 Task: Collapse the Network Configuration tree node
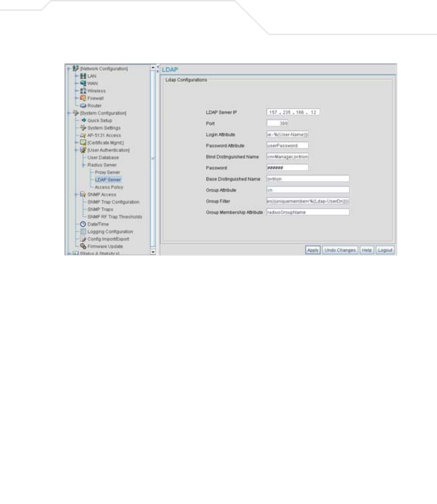click(x=68, y=68)
